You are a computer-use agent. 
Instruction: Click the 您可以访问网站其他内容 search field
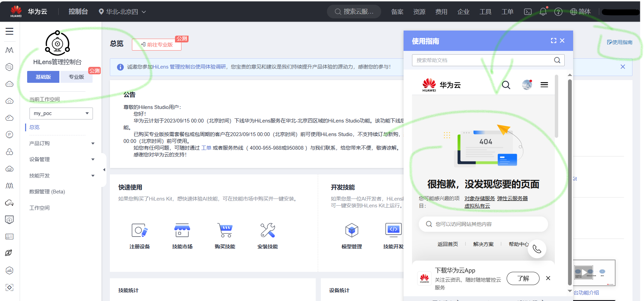pos(483,224)
